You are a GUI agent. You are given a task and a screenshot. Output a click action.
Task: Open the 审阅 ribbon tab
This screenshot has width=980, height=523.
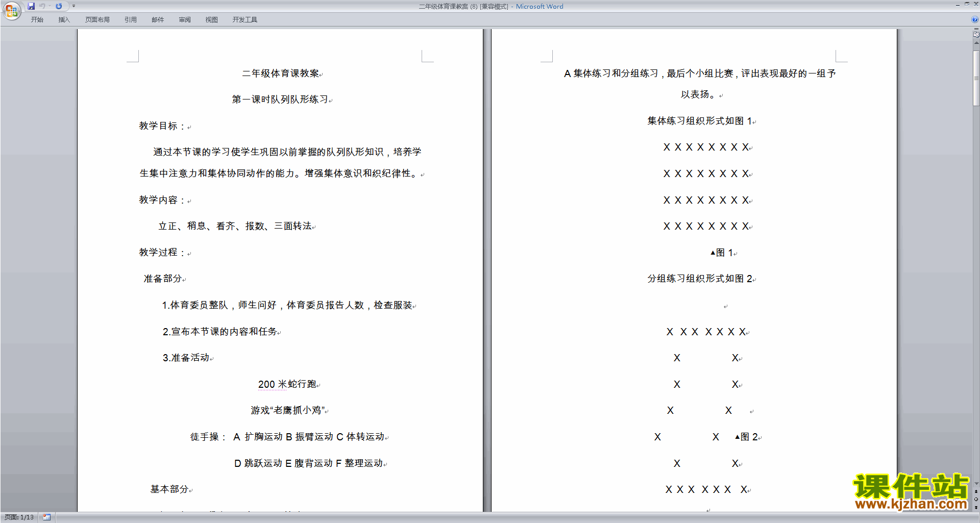tap(185, 20)
